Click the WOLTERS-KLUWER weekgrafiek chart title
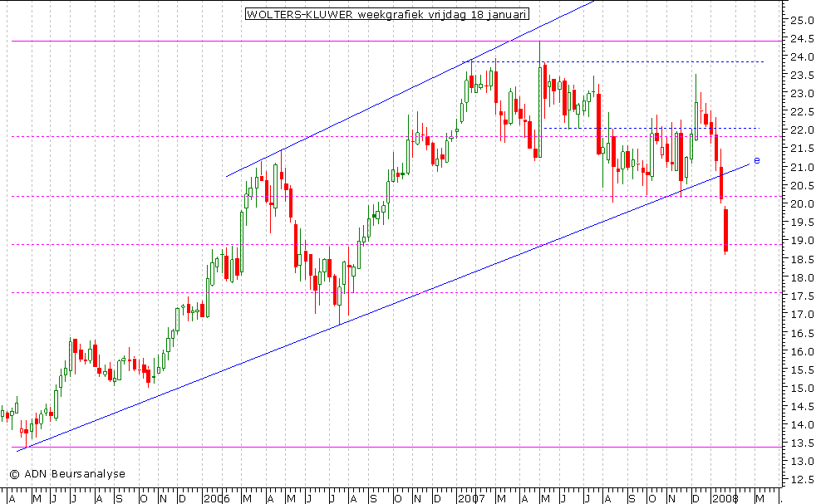Image resolution: width=816 pixels, height=504 pixels. point(386,14)
